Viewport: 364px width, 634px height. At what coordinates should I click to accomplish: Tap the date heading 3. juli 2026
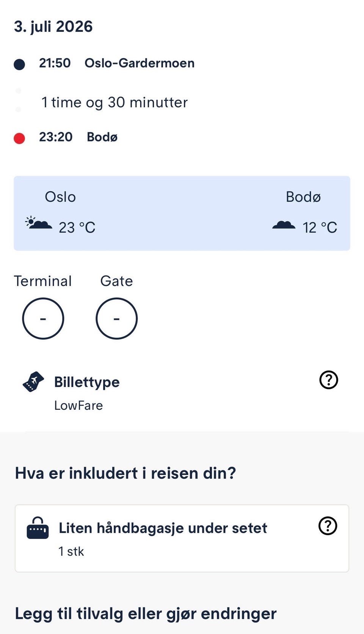(x=53, y=27)
